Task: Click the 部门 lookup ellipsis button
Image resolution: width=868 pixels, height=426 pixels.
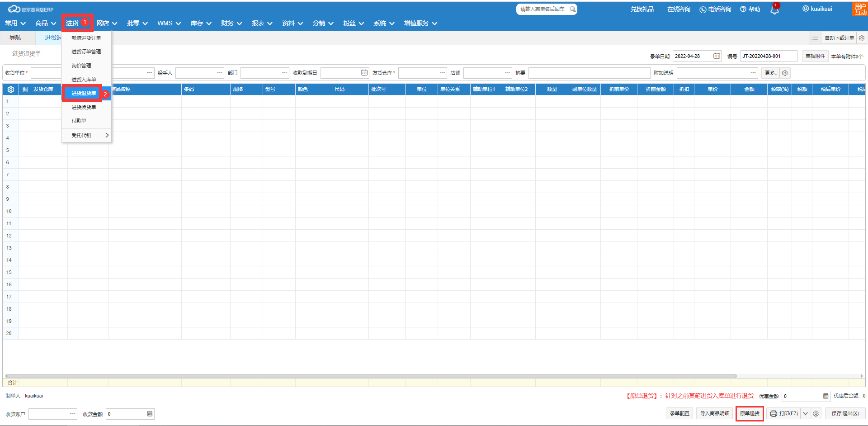Action: 285,73
